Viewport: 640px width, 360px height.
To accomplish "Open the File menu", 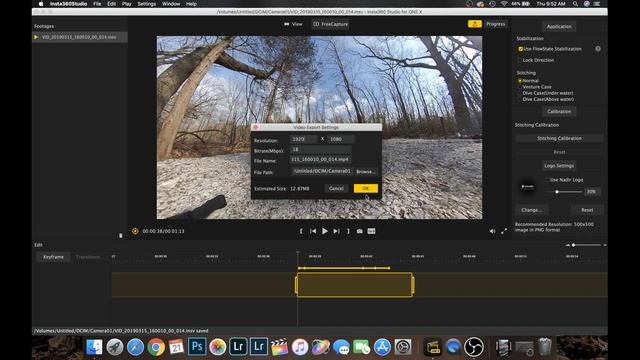I will (97, 4).
